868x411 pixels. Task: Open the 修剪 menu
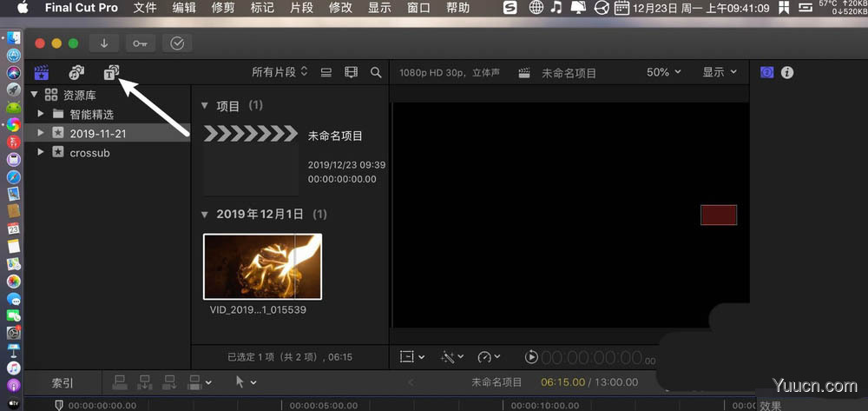pos(223,8)
